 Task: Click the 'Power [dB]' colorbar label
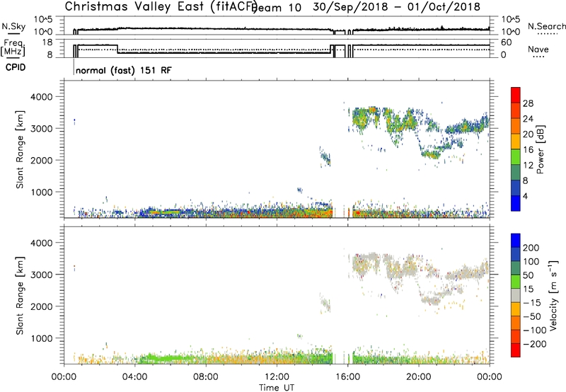(x=540, y=150)
